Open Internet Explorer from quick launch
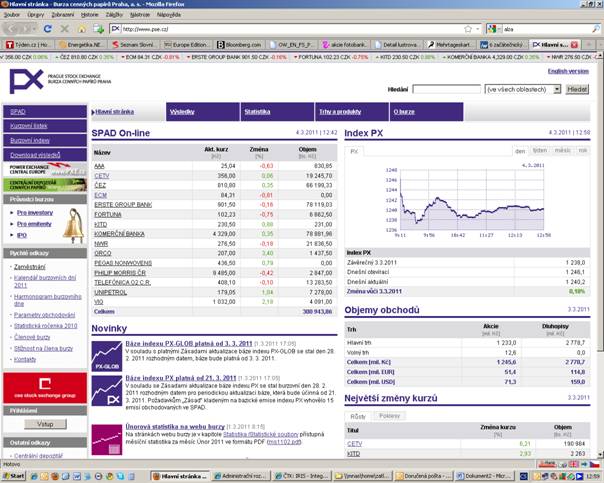Viewport: 604px width, 483px height. point(34,476)
